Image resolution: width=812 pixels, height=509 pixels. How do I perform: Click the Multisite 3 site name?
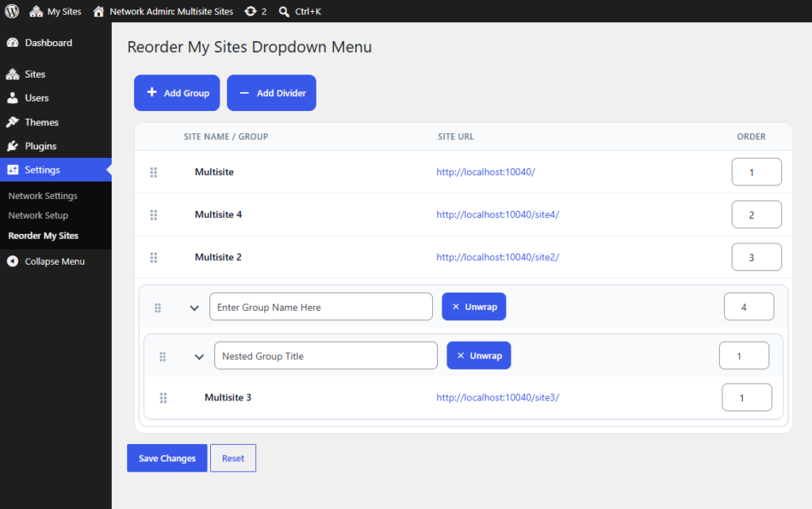pyautogui.click(x=228, y=397)
